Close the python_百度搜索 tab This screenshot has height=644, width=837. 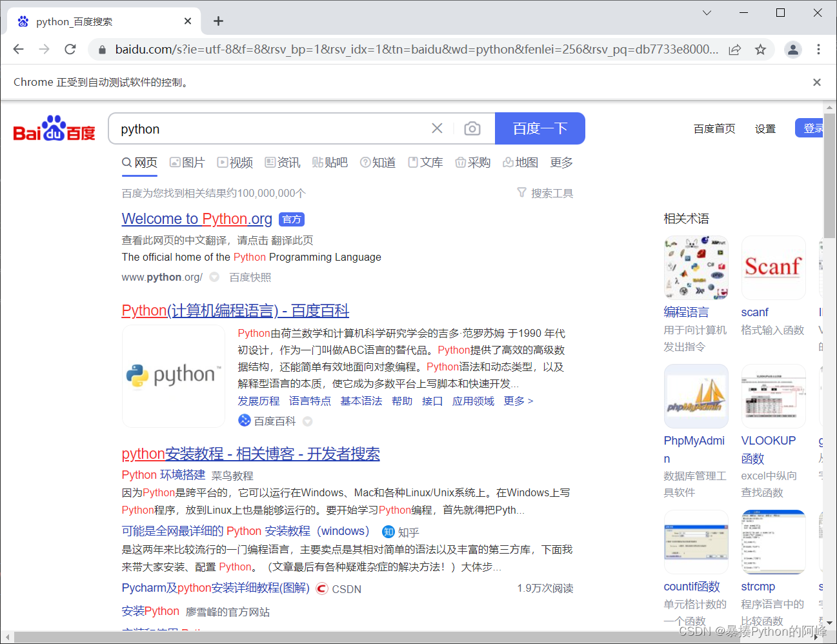point(188,21)
